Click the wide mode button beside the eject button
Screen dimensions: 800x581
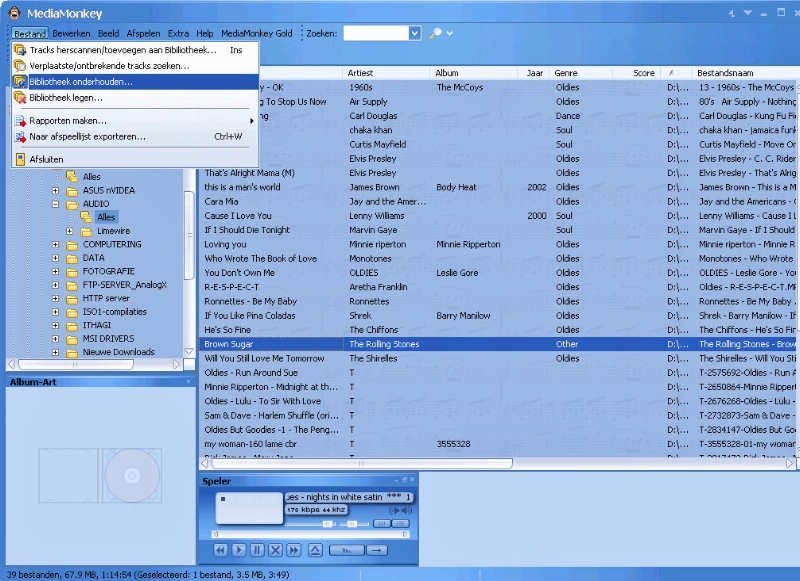click(347, 550)
